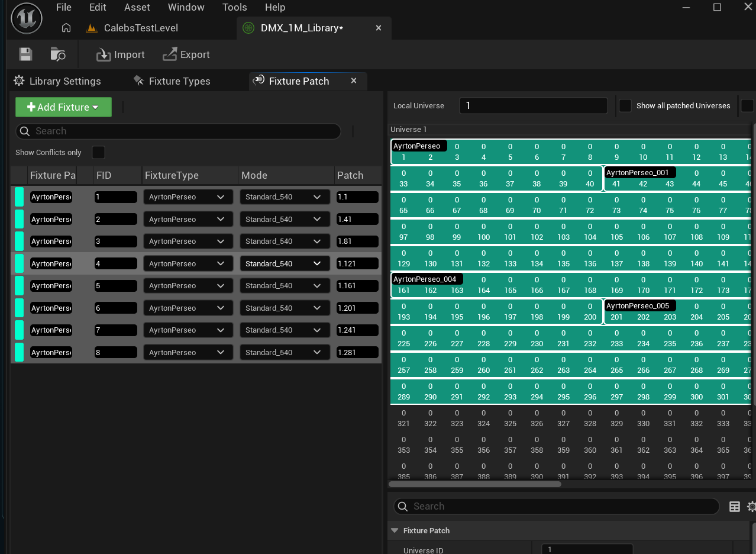
Task: Click the details panel table view icon
Action: (735, 507)
